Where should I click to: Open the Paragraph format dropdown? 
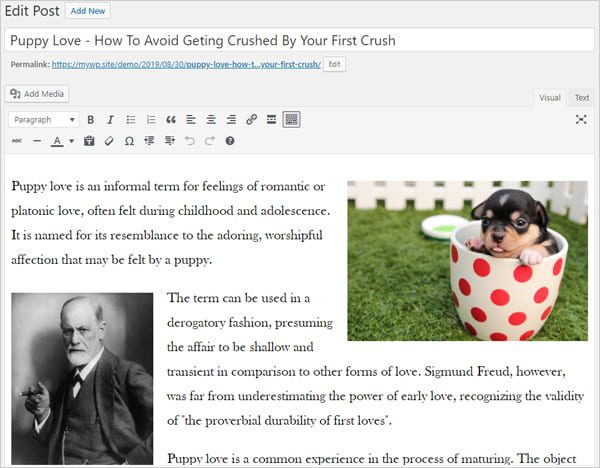pyautogui.click(x=44, y=120)
